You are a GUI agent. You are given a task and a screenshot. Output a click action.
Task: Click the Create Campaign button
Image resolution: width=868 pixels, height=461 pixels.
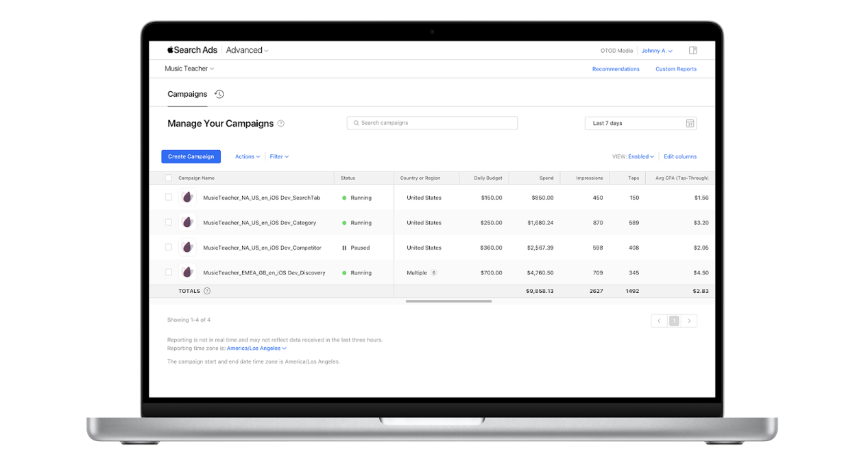click(x=191, y=156)
